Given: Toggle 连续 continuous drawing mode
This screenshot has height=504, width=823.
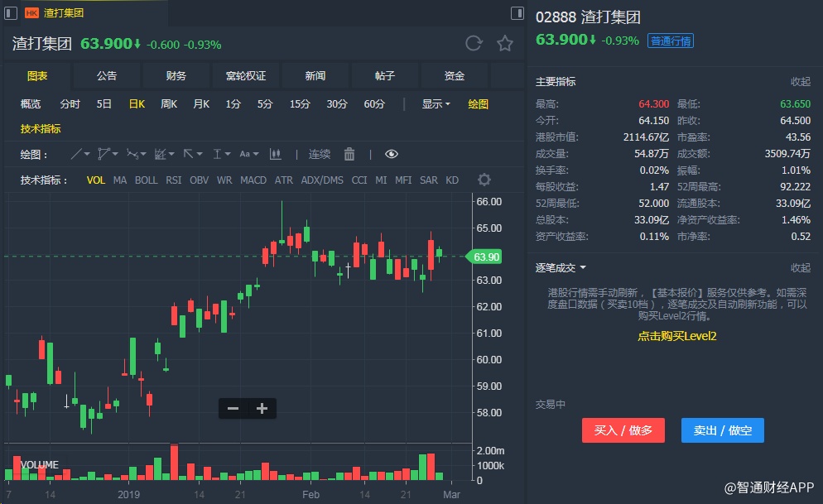Looking at the screenshot, I should [x=320, y=154].
